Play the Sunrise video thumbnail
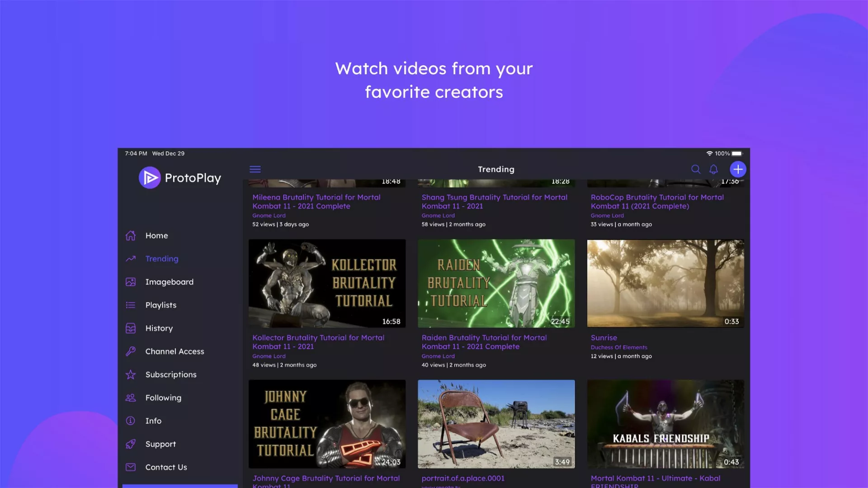The height and width of the screenshot is (488, 868). [x=665, y=283]
